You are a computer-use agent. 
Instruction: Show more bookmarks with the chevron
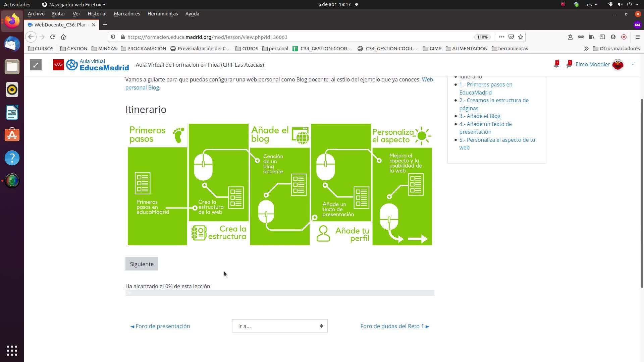click(586, 49)
